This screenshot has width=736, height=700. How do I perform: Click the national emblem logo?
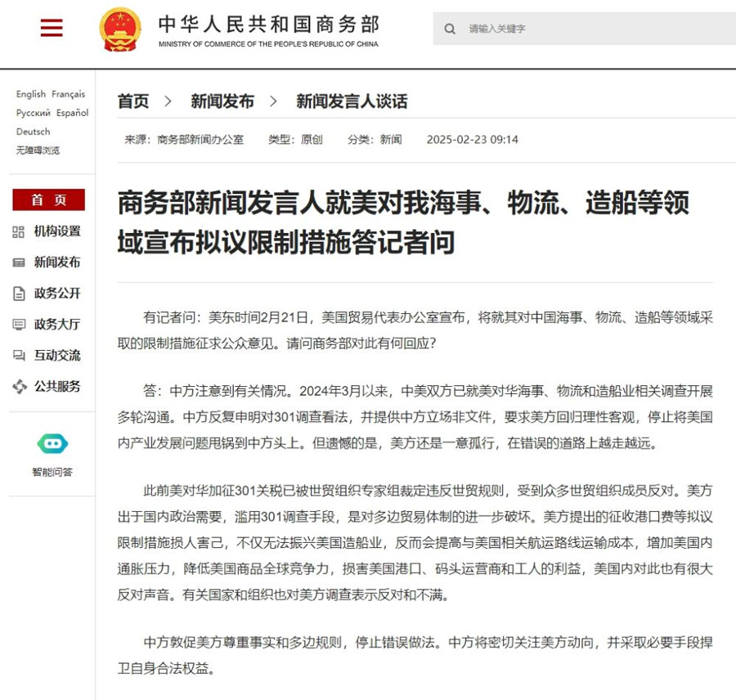pos(121,27)
